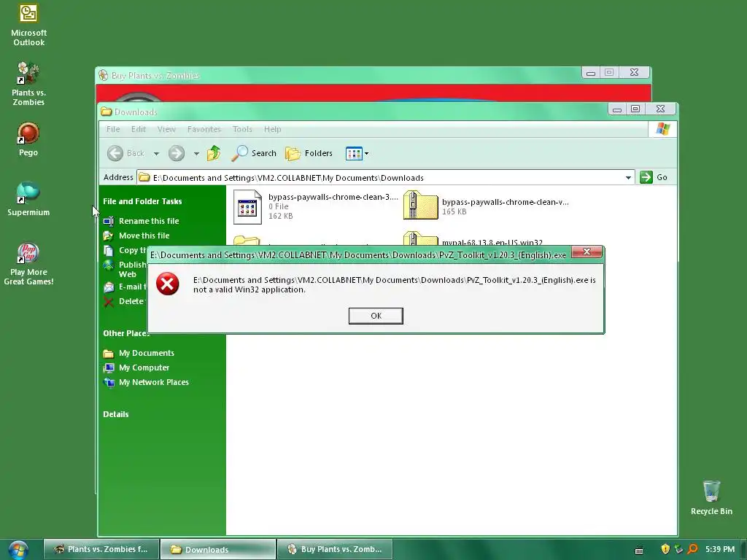
Task: Minimize the Buy Plants vs. Zombies window
Action: (591, 73)
